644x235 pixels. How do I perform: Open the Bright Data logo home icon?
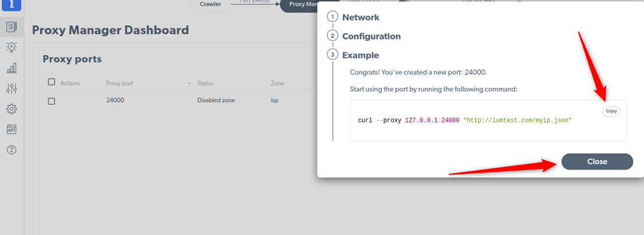click(x=11, y=5)
